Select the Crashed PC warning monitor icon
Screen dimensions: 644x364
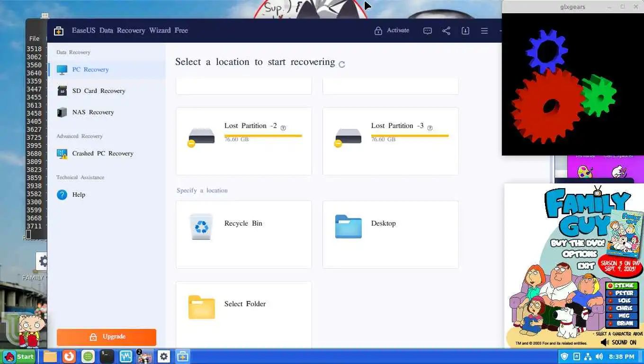pyautogui.click(x=62, y=154)
